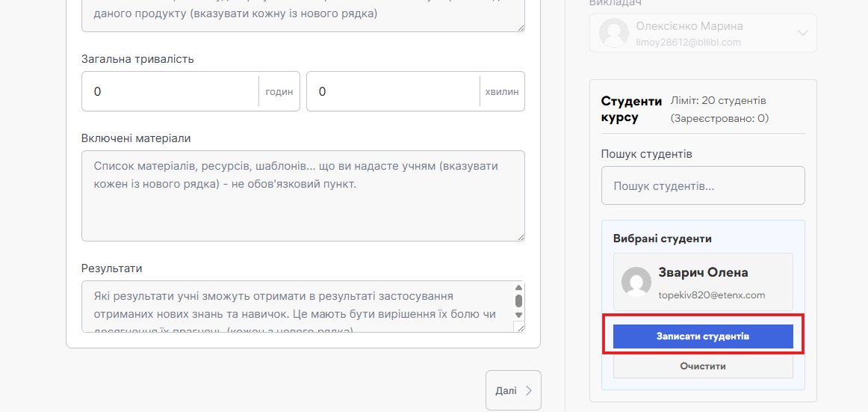Focus the minutes (хвилин) duration field
Image resolution: width=868 pixels, height=412 pixels.
coord(392,91)
